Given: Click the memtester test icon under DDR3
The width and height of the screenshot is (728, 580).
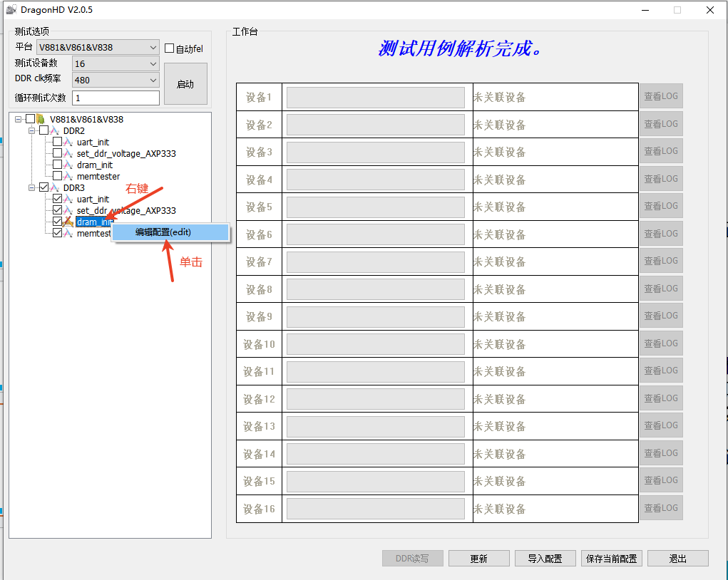Looking at the screenshot, I should 69,233.
